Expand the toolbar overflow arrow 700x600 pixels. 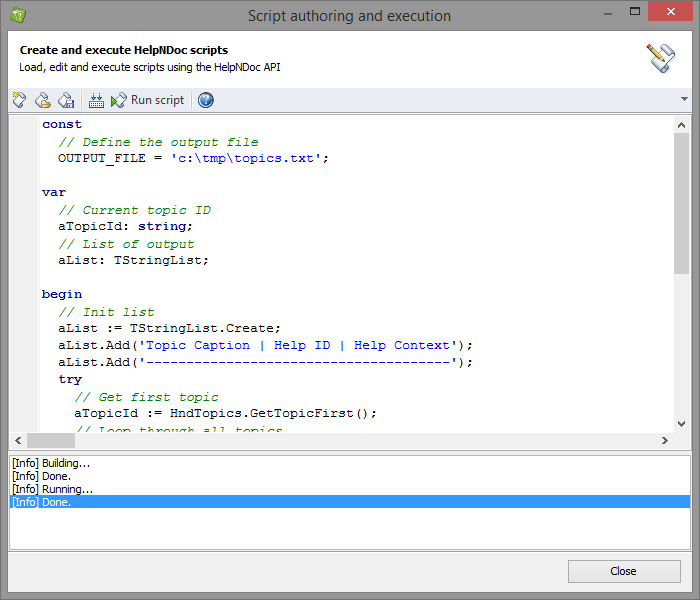(x=684, y=99)
